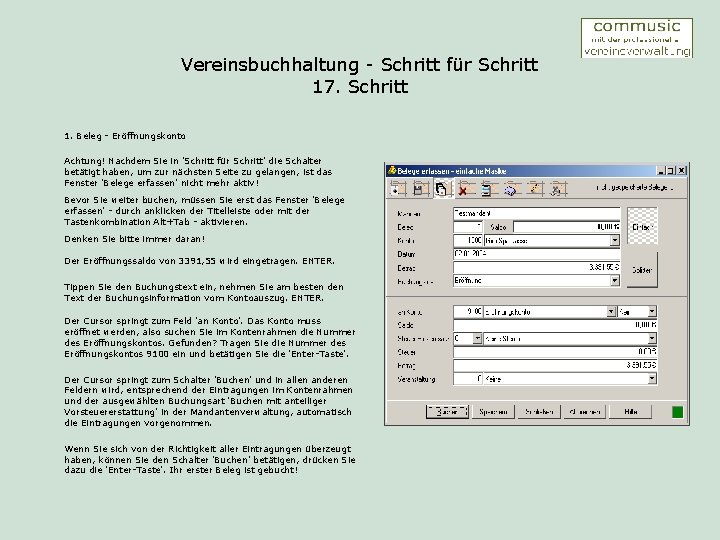Click the Mandant field showing Testmandant
720x540 pixels.
536,214
